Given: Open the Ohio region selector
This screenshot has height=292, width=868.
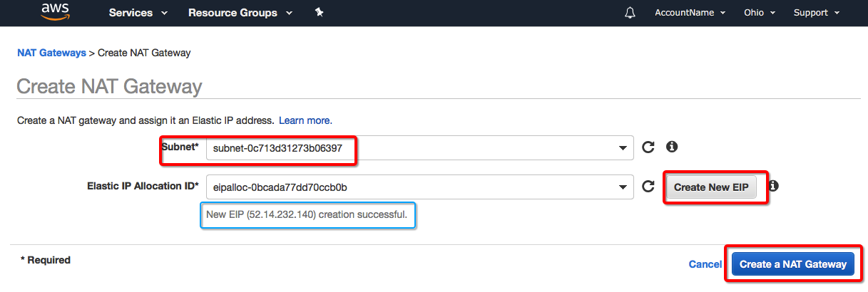Looking at the screenshot, I should pos(759,13).
